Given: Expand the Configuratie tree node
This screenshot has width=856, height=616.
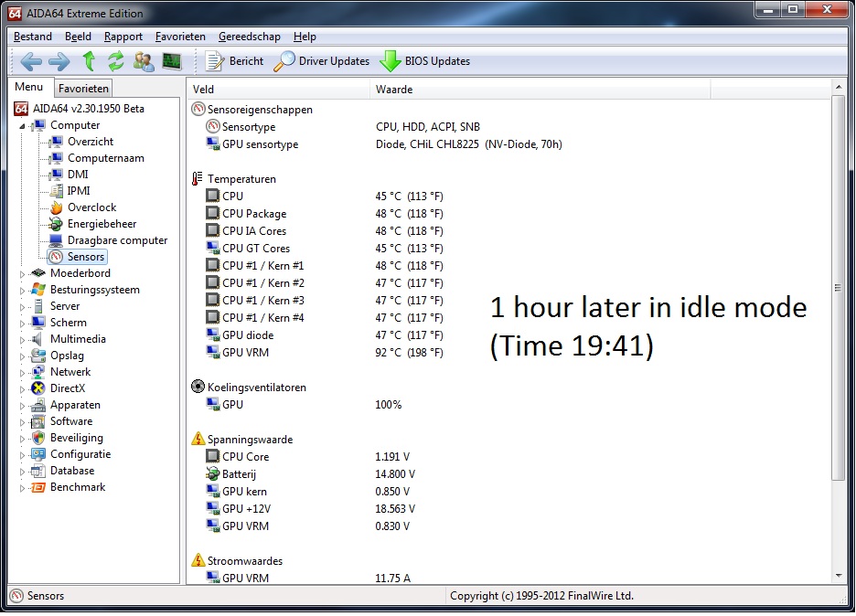Looking at the screenshot, I should coord(22,455).
